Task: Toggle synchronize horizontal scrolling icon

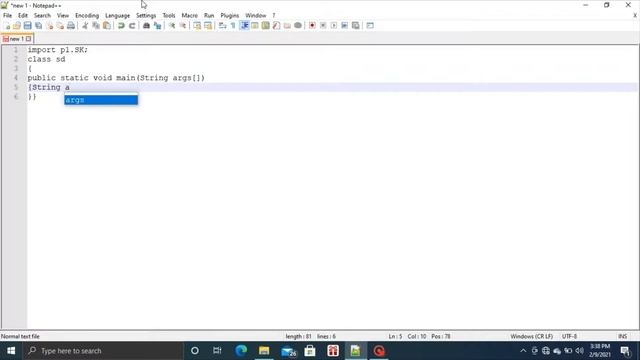Action: (208, 26)
